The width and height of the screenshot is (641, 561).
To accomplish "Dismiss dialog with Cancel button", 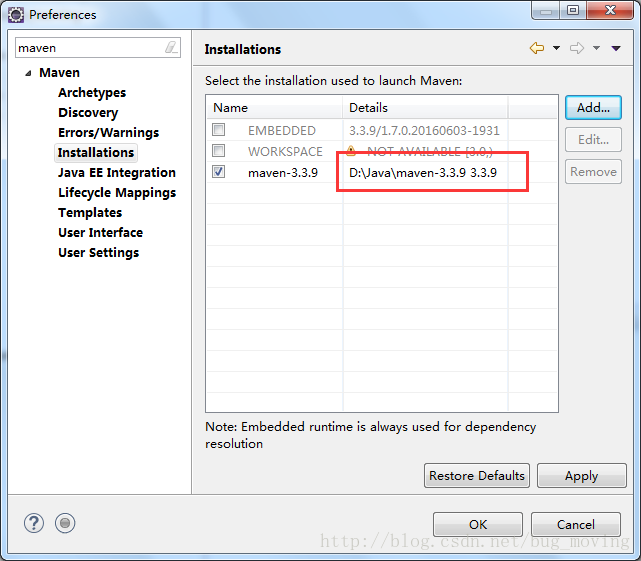I will point(576,524).
